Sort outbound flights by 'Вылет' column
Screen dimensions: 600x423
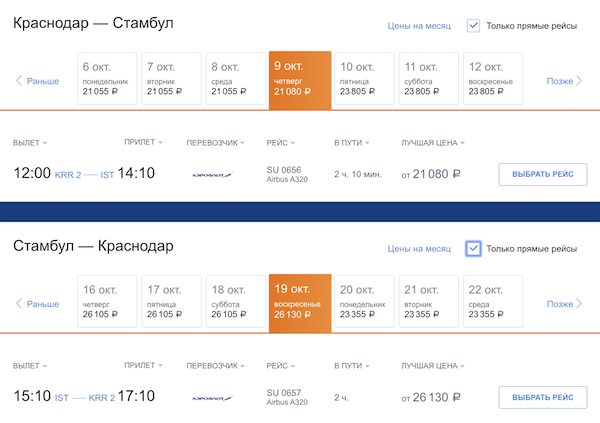tap(30, 143)
